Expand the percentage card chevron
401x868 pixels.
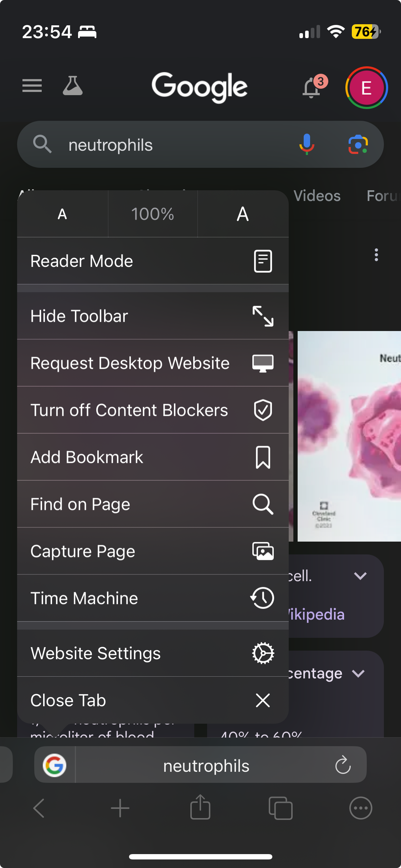(x=358, y=673)
